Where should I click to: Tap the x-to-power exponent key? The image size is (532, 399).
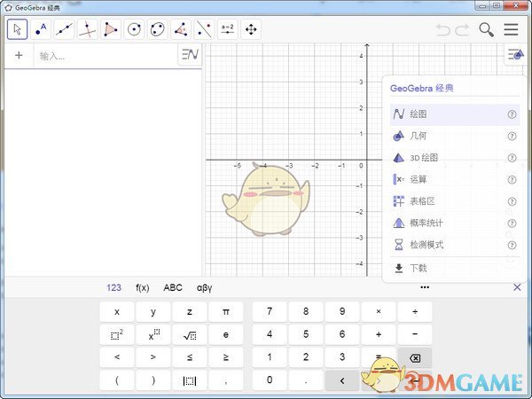point(153,334)
